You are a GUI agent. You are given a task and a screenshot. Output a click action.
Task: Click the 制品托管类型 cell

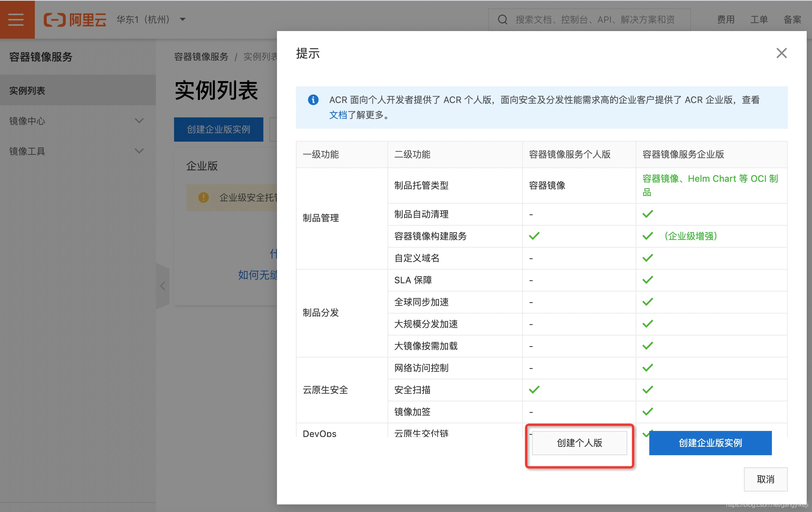pos(455,186)
